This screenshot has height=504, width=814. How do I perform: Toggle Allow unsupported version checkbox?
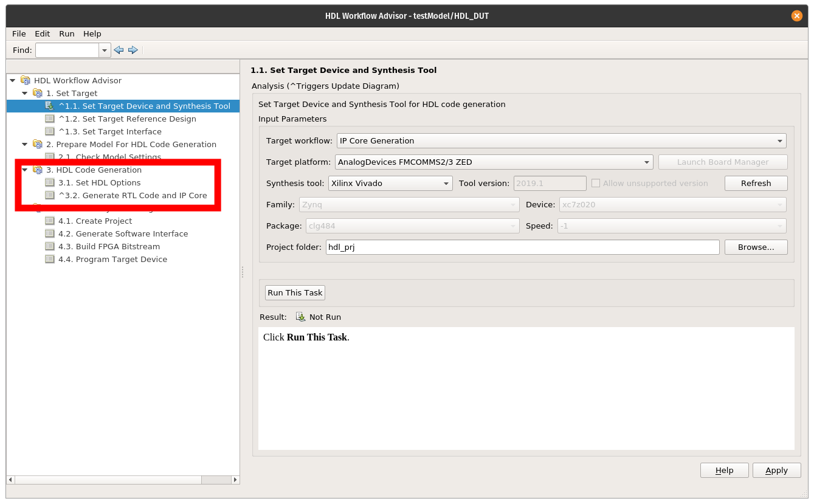coord(596,183)
